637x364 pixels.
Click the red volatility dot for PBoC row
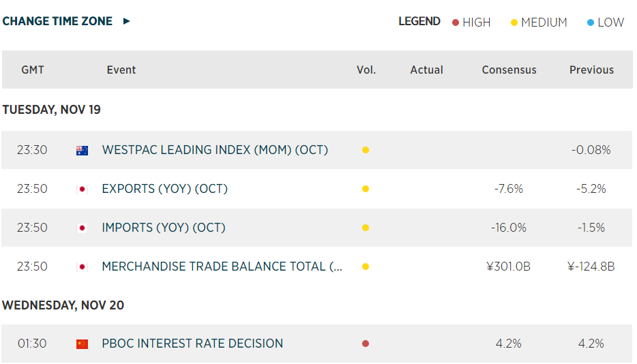coord(366,344)
